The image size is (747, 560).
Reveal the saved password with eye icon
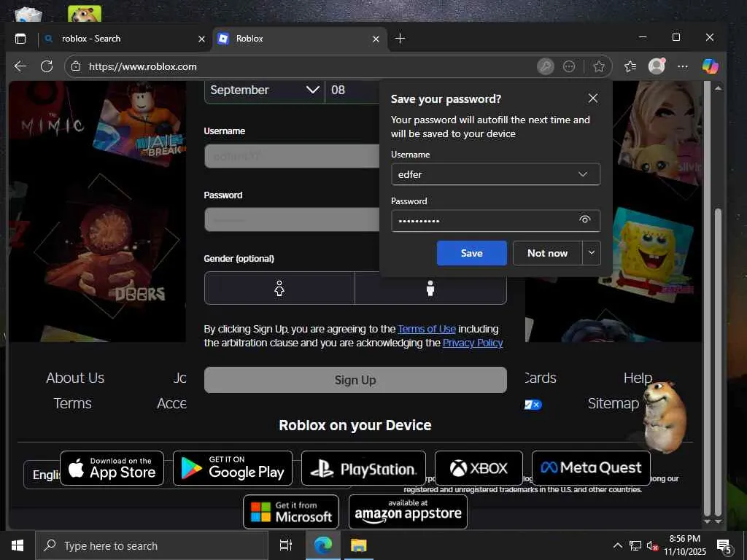click(585, 219)
